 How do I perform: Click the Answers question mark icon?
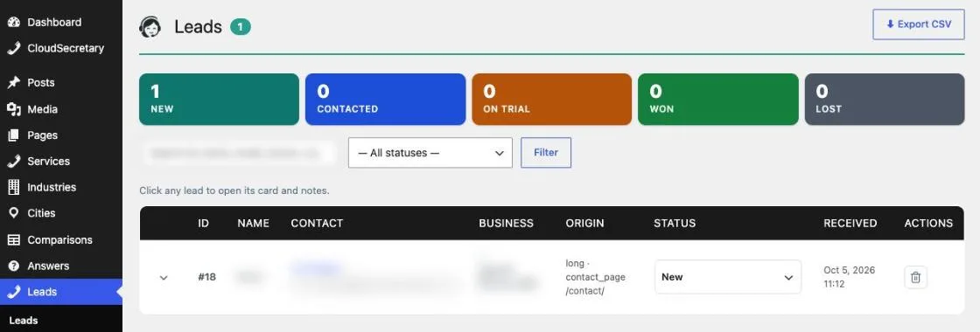[x=14, y=266]
